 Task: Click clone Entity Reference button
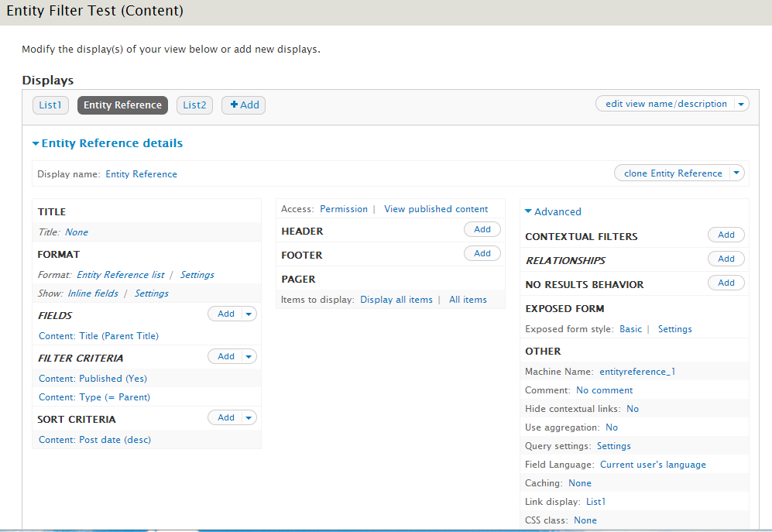coord(673,173)
